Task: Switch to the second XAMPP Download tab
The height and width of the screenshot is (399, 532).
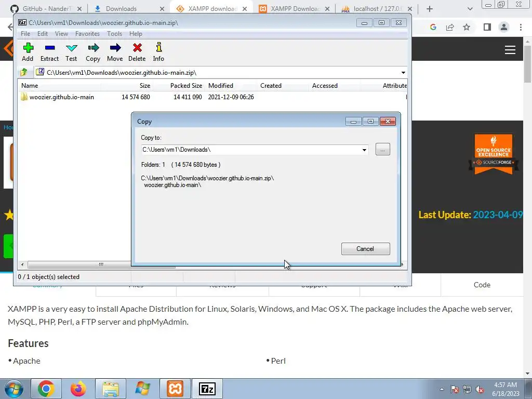Action: 294,8
